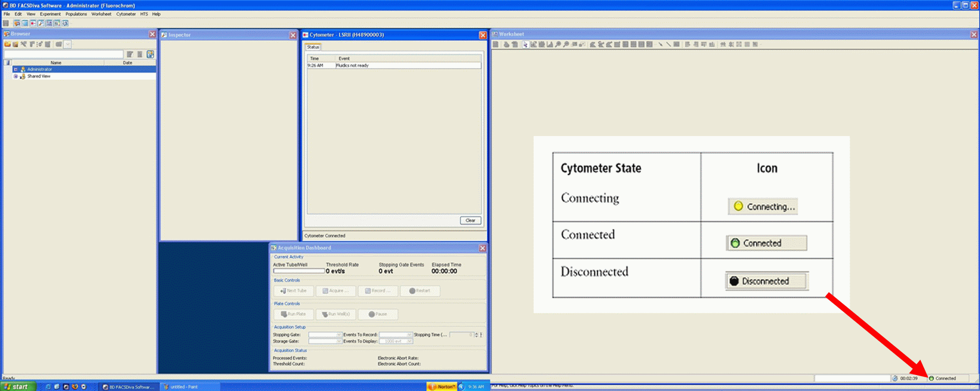
Task: Click the first icon in Worksheet toolbar
Action: (x=496, y=44)
